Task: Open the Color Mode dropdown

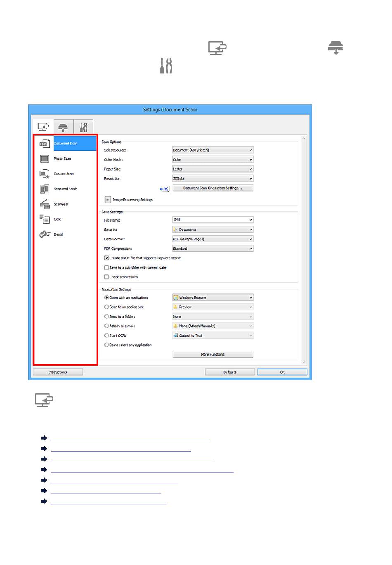Action: coord(213,160)
